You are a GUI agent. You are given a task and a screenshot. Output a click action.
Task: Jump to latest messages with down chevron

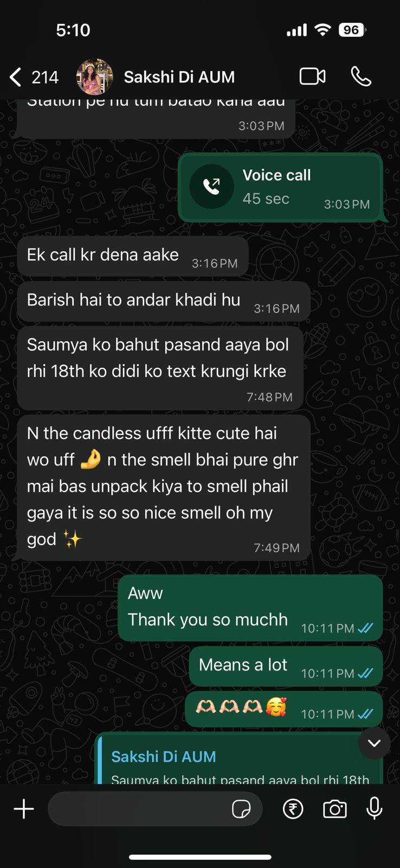click(374, 743)
